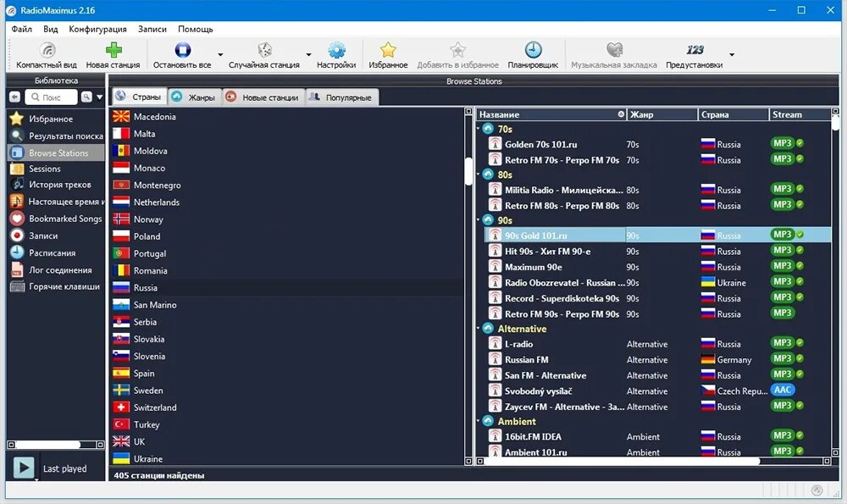
Task: Select station Maximum 90e
Action: (x=658, y=267)
